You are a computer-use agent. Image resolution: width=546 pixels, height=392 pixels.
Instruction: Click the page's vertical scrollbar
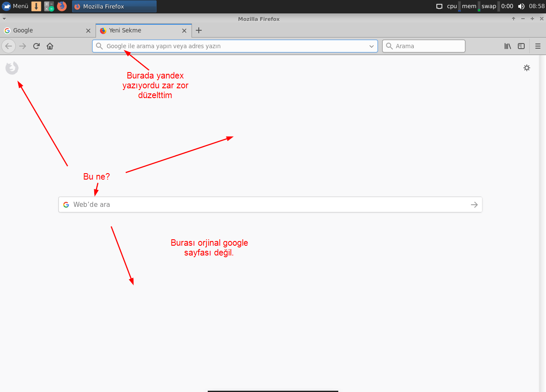click(543, 223)
